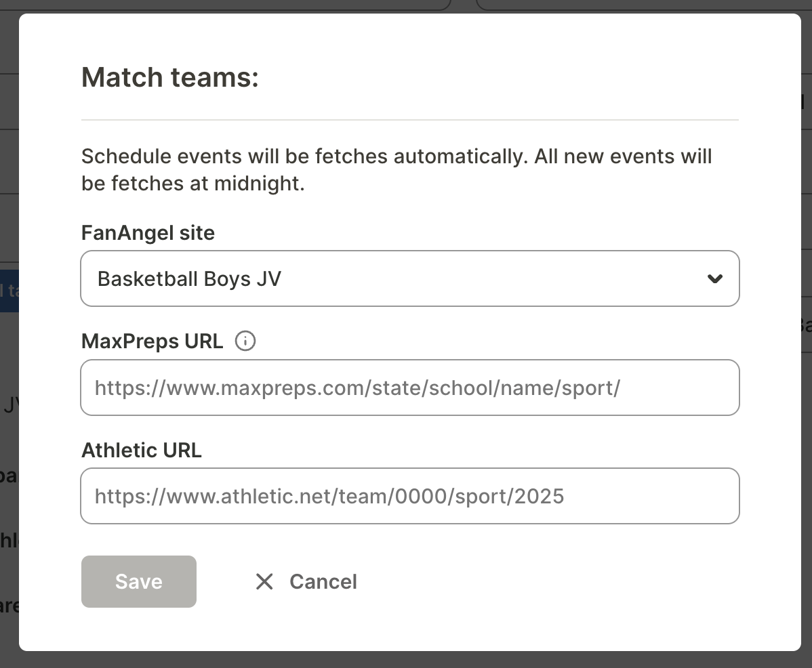Click the info icon beside MaxPreps URL

point(245,341)
